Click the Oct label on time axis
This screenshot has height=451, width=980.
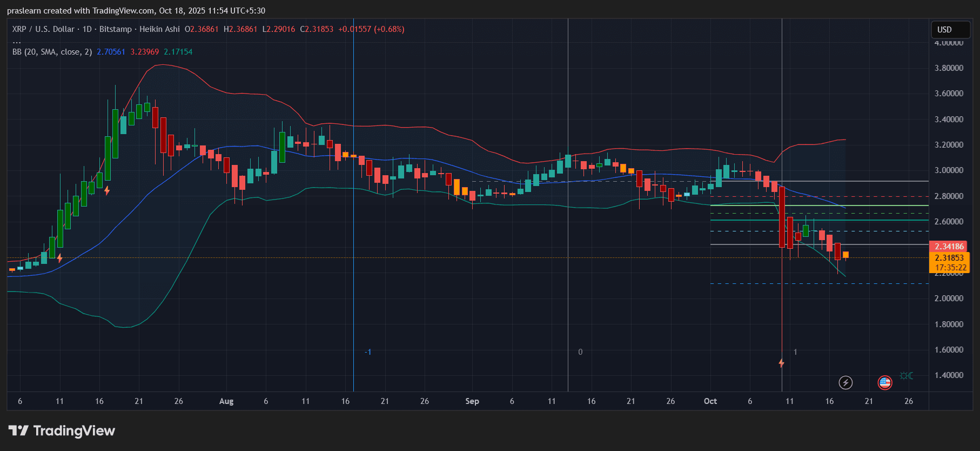click(x=710, y=401)
